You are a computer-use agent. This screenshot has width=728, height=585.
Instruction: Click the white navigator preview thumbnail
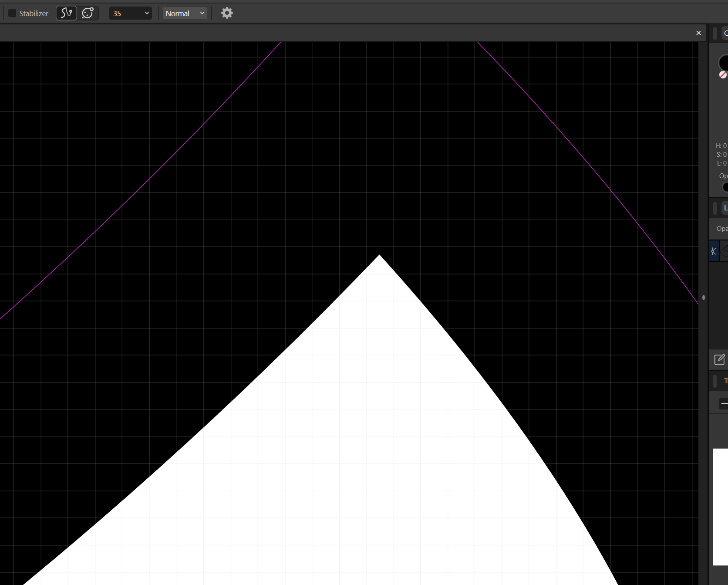coord(720,507)
